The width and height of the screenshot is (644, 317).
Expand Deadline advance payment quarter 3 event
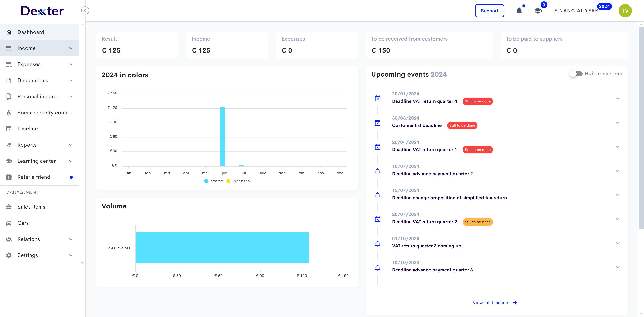618,267
